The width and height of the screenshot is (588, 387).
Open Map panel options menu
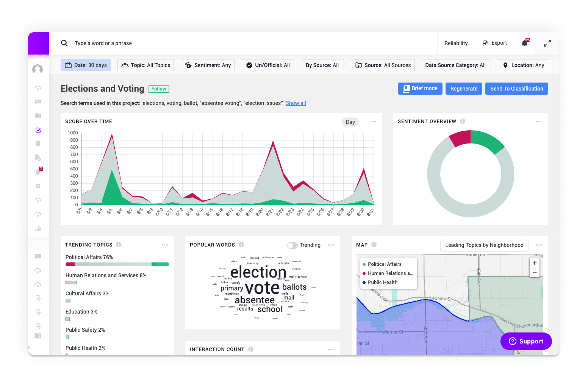(539, 245)
